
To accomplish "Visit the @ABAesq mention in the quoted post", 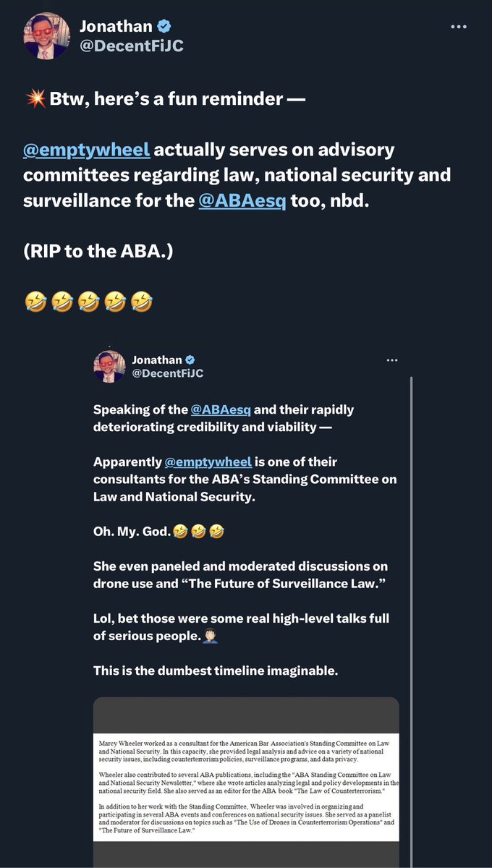I will [x=221, y=409].
